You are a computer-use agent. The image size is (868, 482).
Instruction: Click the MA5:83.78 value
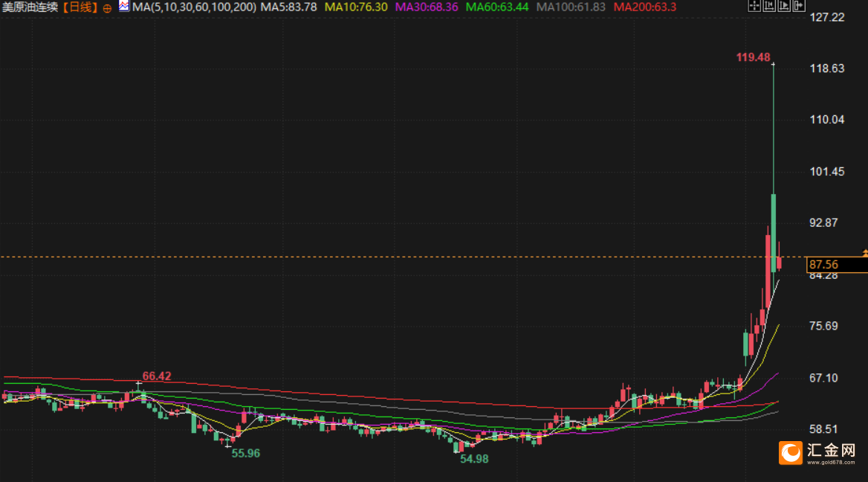coord(289,7)
